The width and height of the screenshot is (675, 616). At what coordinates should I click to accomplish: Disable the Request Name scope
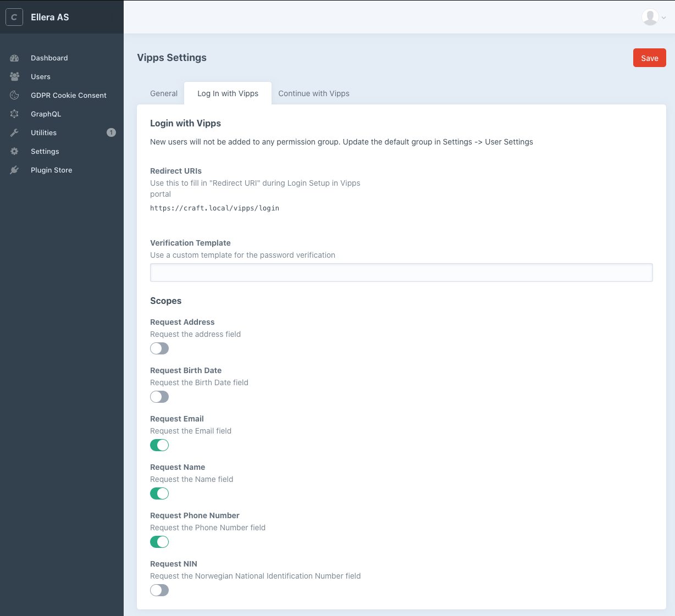(x=159, y=493)
